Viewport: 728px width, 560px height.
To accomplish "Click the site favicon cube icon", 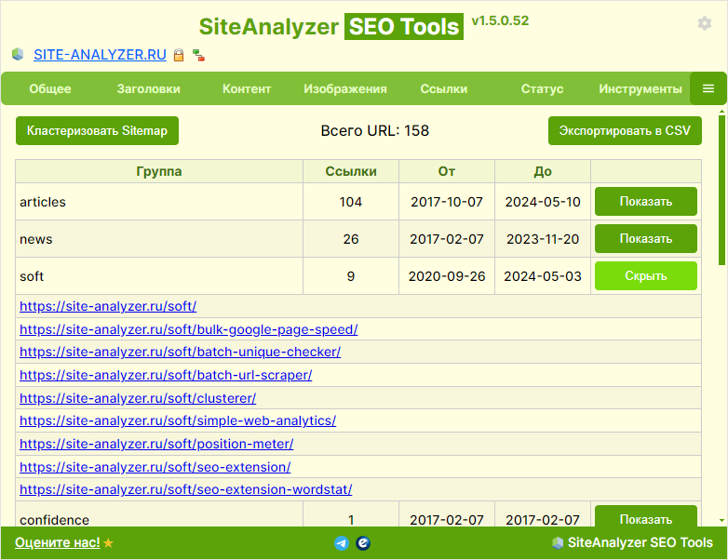I will [18, 54].
